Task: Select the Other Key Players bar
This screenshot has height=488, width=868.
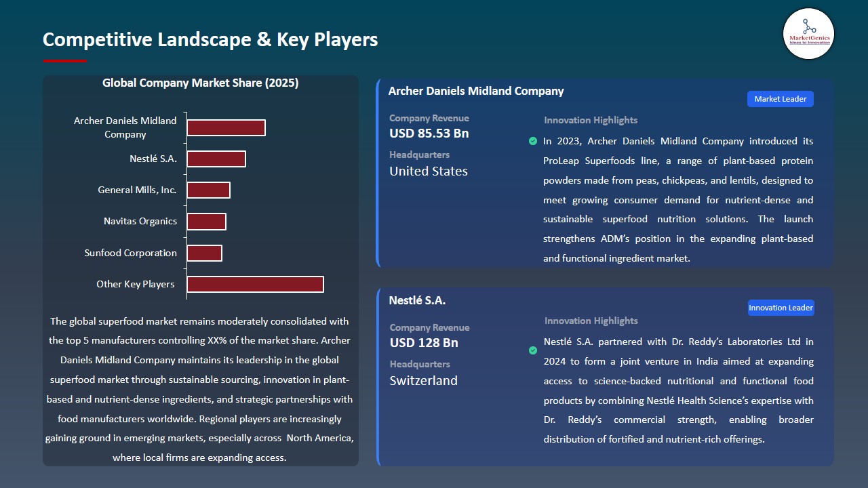Action: 255,284
